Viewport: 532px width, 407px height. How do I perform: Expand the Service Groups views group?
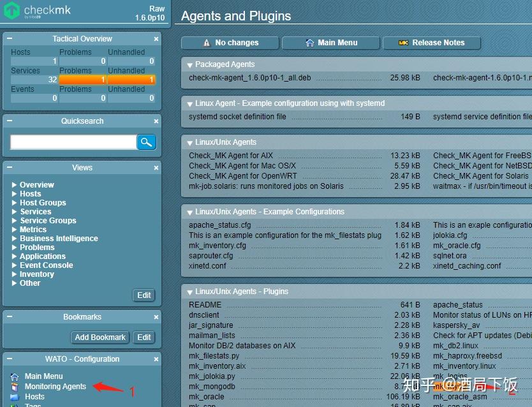(14, 221)
